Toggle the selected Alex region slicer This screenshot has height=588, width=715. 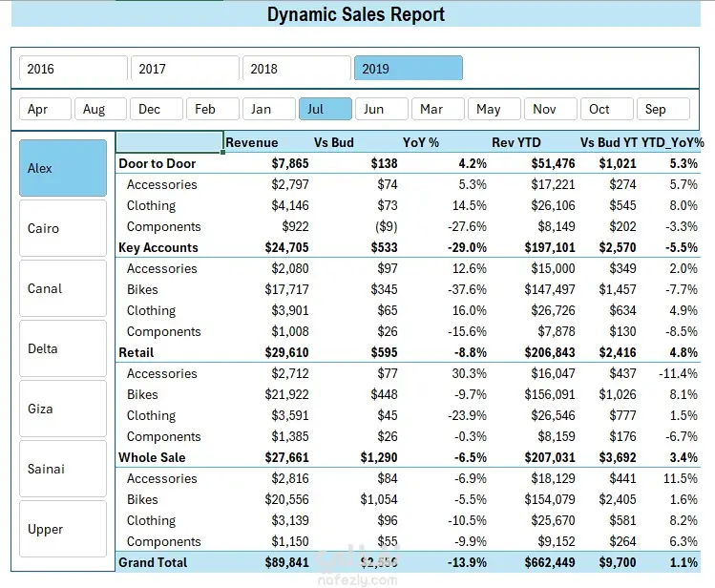pos(63,168)
